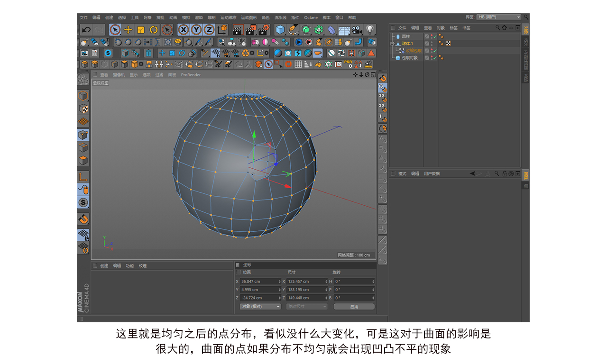Add a light bulb object
The image size is (607, 364).
point(370,29)
